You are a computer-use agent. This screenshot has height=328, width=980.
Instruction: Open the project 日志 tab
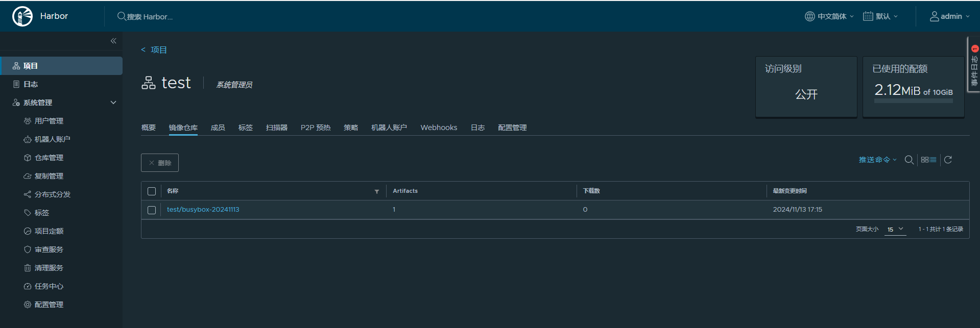click(478, 128)
